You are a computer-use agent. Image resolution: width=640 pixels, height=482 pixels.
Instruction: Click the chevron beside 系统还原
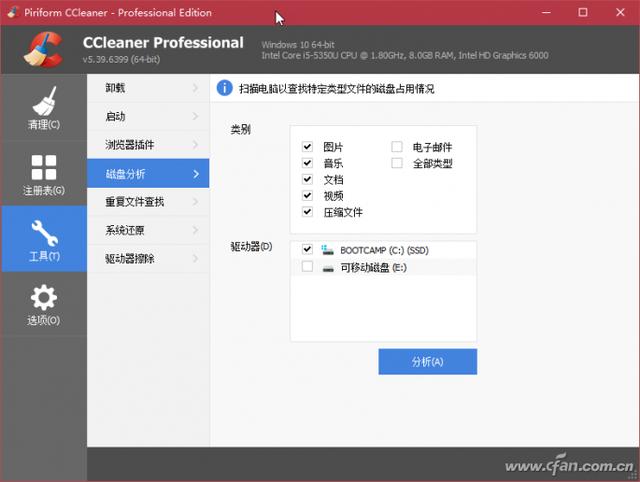click(196, 230)
